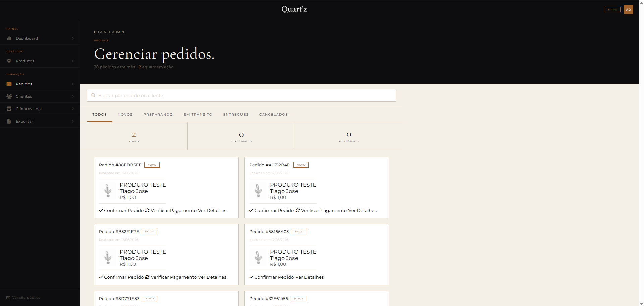Ver Detalhes of order #B32F1F7E

tap(212, 277)
